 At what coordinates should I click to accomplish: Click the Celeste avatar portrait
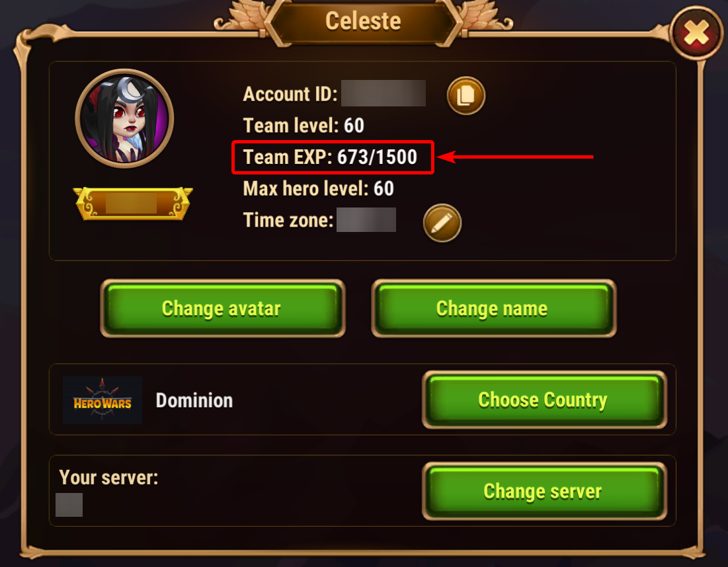point(124,118)
